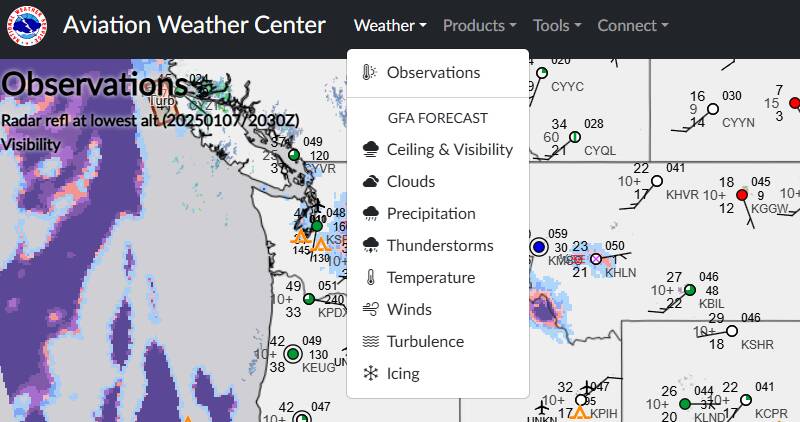
Task: Open the Connect dropdown menu
Action: [632, 25]
